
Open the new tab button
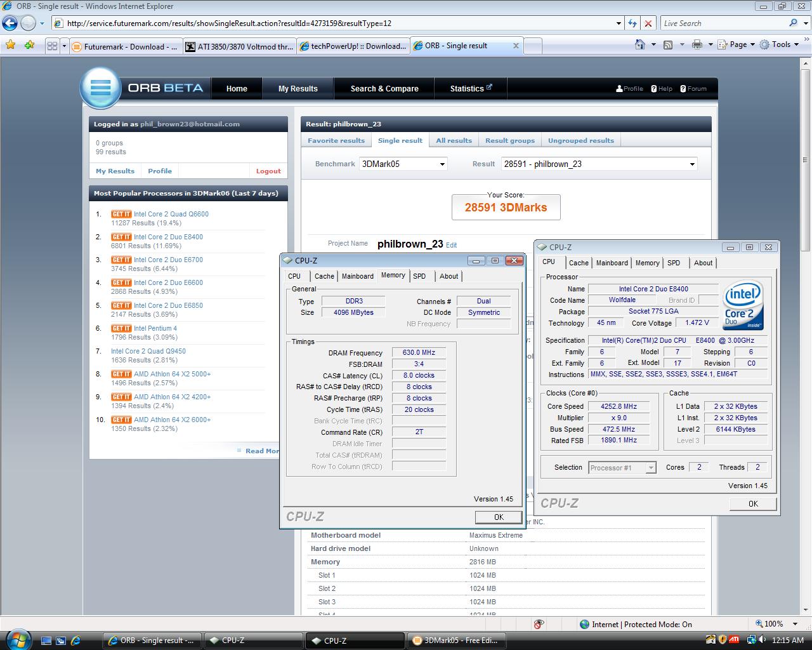(533, 46)
